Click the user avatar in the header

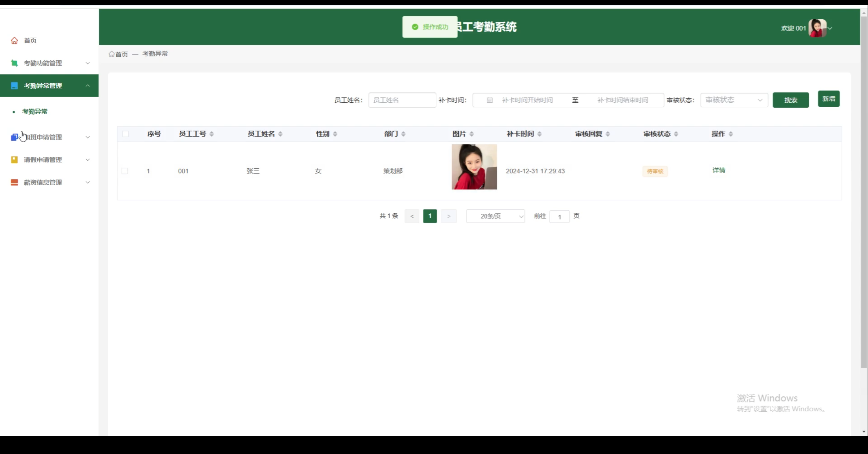click(x=817, y=28)
